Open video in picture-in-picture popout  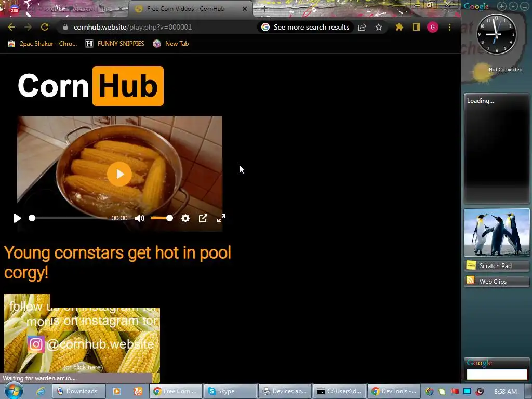click(203, 218)
